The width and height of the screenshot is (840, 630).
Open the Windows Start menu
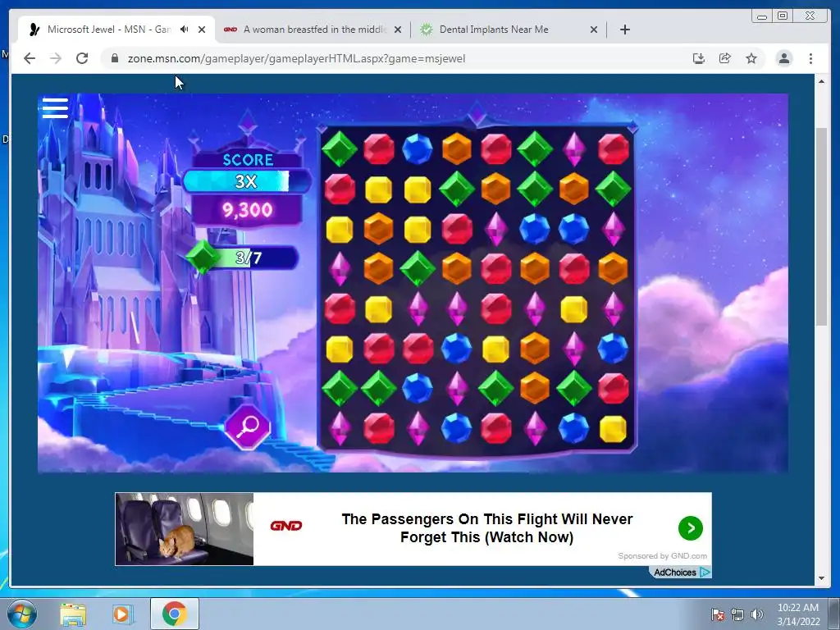21,614
